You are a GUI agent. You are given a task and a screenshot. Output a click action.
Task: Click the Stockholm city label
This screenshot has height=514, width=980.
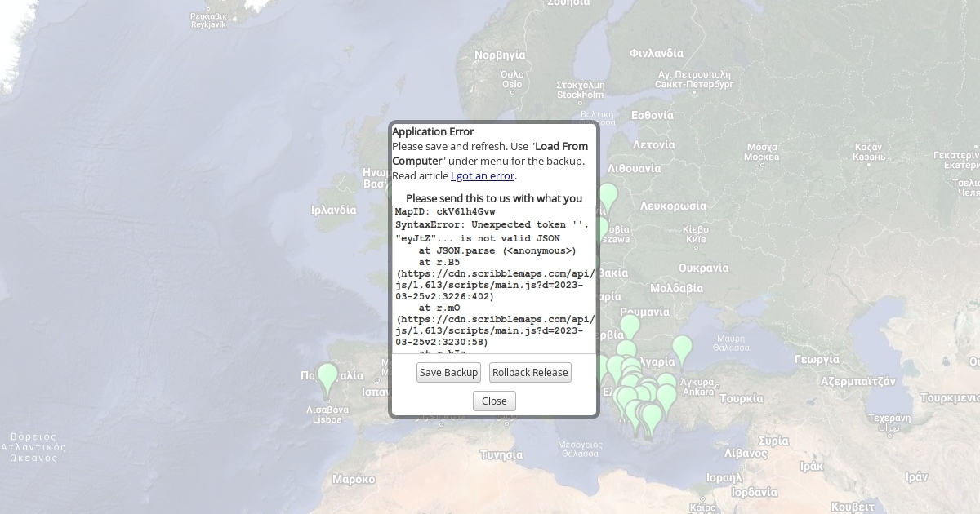click(x=580, y=90)
